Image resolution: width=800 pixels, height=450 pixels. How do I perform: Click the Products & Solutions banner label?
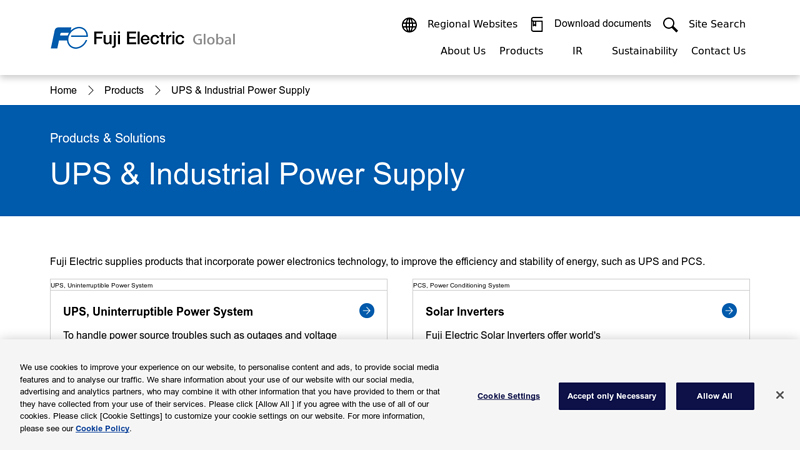point(108,138)
